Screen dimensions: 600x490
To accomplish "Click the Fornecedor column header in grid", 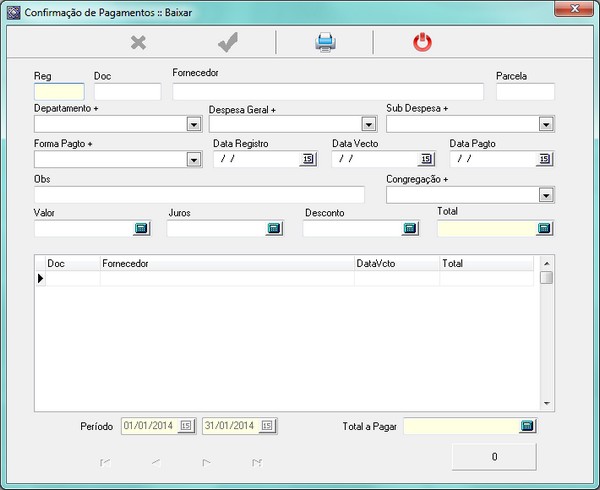I will pyautogui.click(x=227, y=263).
